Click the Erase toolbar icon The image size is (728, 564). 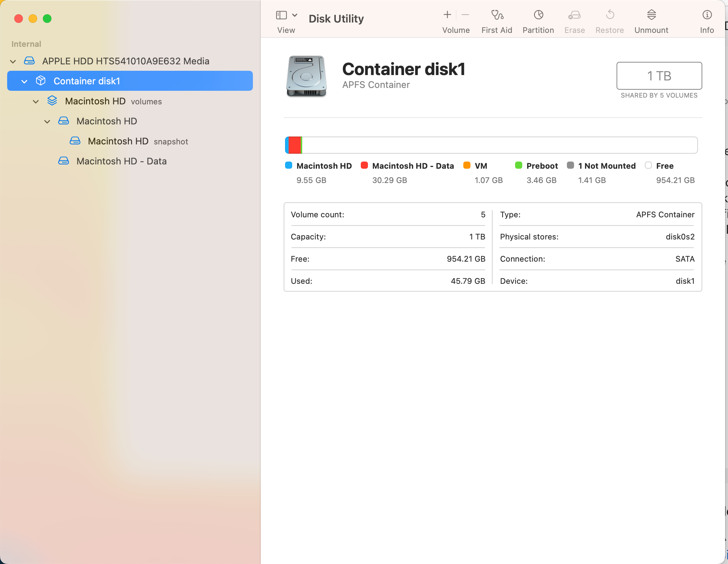click(x=574, y=15)
